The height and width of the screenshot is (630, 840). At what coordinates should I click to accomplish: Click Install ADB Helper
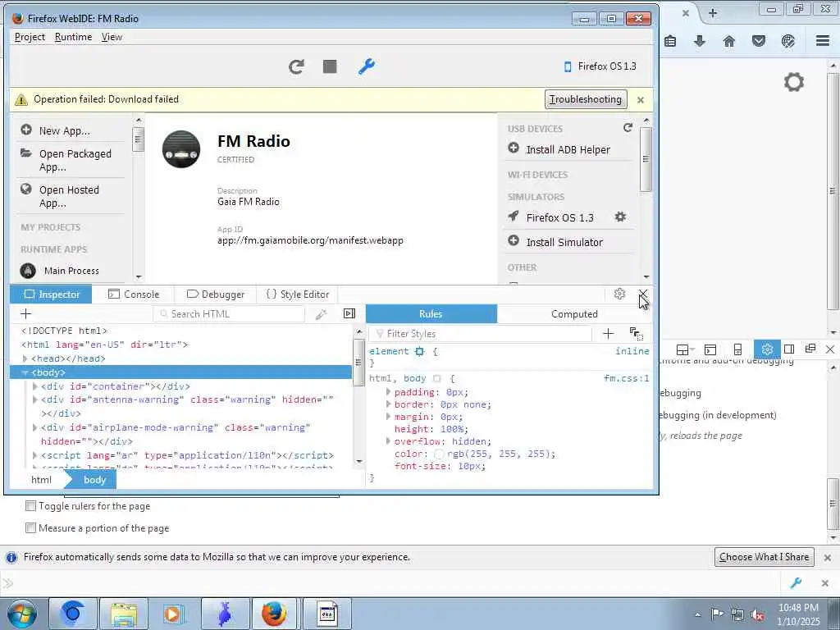568,149
